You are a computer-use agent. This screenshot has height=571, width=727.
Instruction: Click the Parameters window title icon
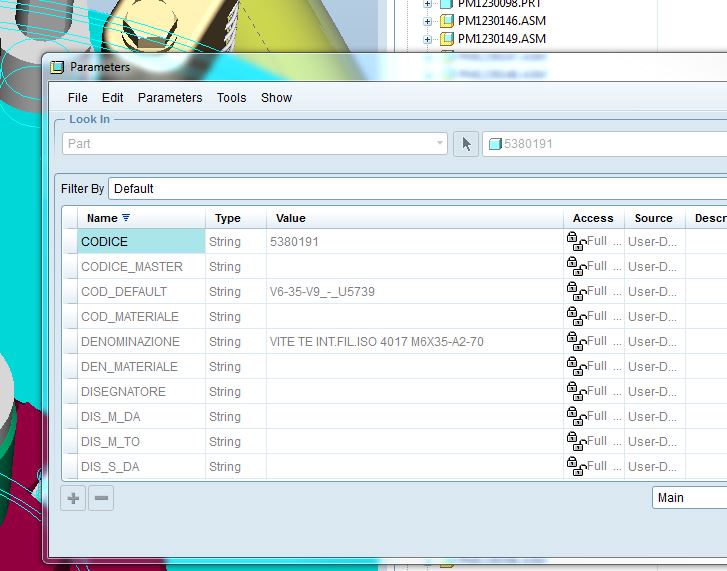point(57,67)
